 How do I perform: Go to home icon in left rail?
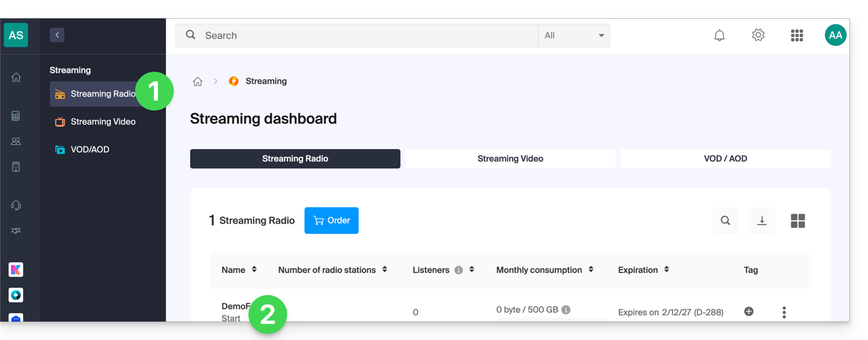pyautogui.click(x=16, y=77)
